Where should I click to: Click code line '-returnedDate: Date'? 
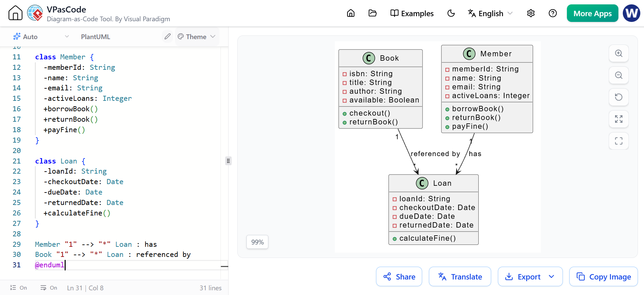click(83, 203)
